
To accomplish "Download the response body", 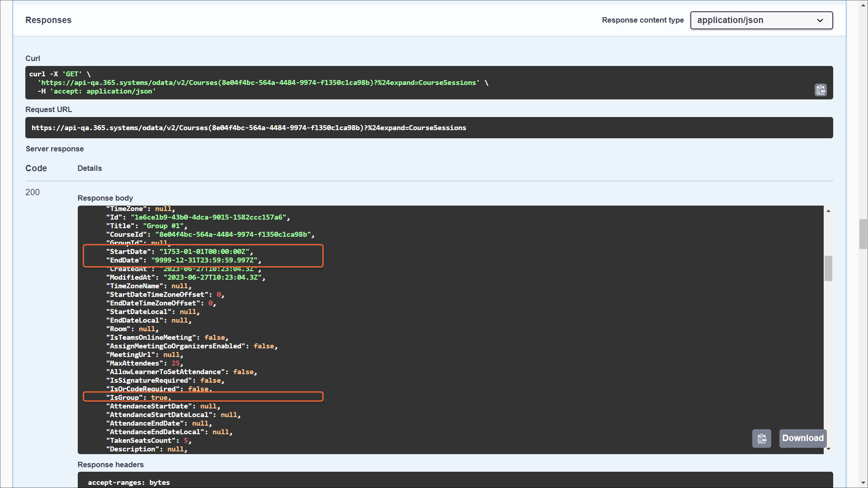I will click(x=802, y=438).
